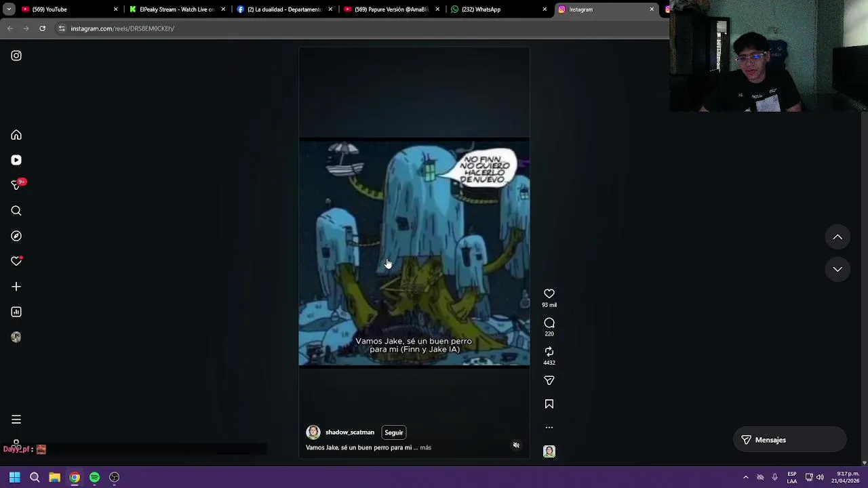This screenshot has width=868, height=488.
Task: Open File Explorer from taskbar
Action: (54, 477)
